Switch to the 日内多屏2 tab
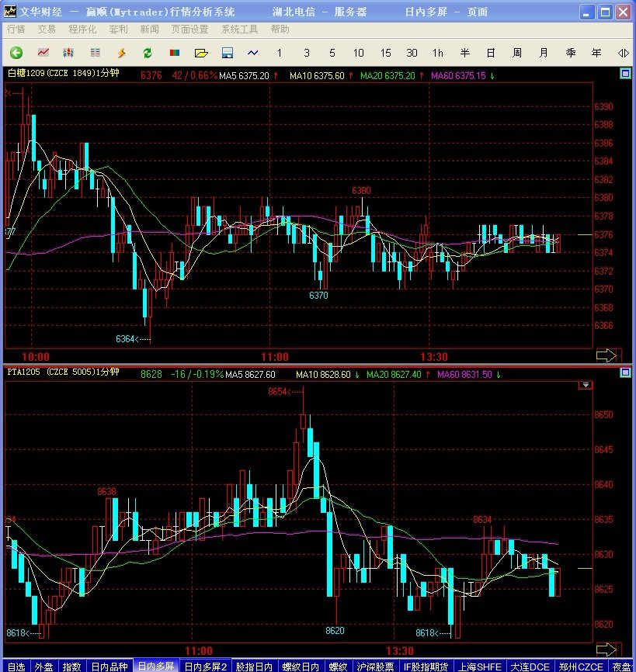The image size is (636, 672). [x=205, y=666]
